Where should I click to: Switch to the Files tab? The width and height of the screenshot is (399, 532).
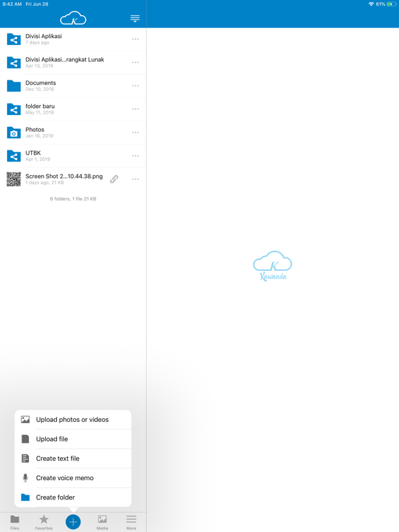click(15, 522)
